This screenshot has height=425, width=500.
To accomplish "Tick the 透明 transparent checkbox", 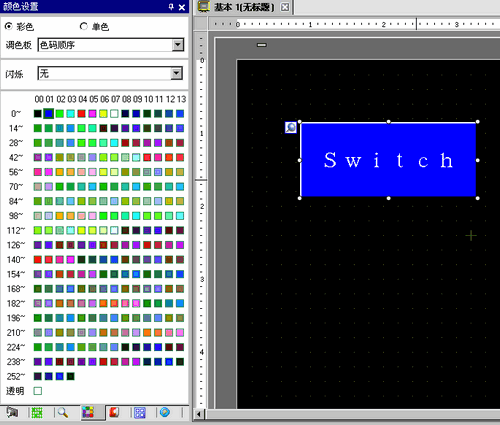I will coord(38,391).
